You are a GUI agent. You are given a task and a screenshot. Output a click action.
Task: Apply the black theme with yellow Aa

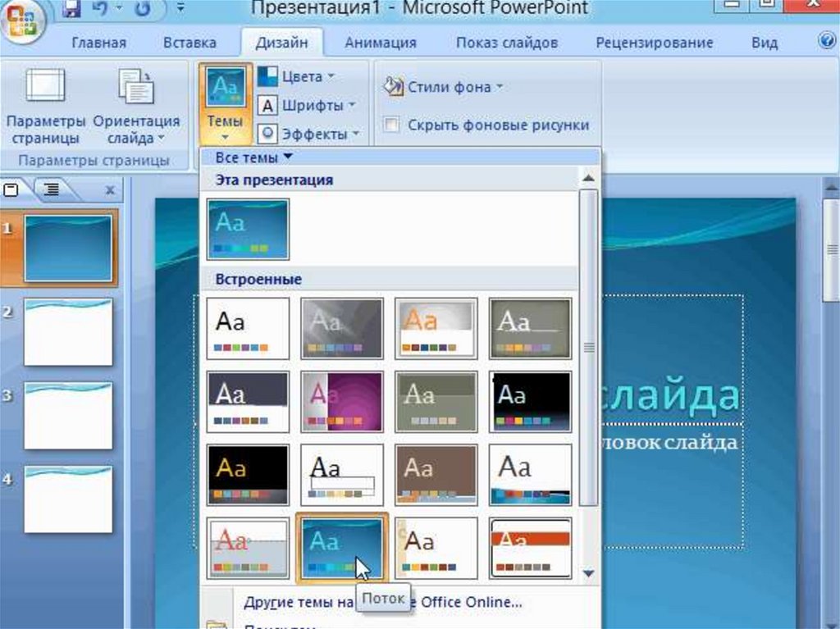coord(248,475)
